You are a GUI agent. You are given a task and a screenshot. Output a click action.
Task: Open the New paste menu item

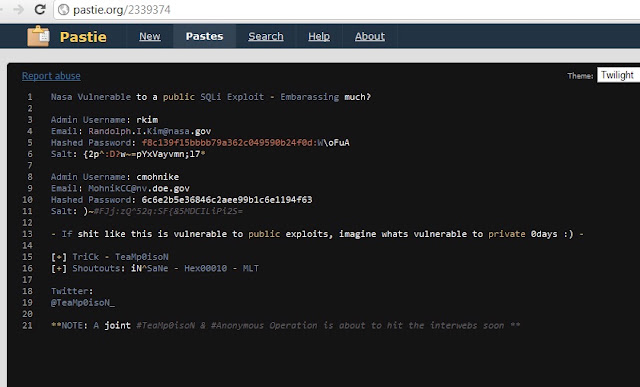(x=150, y=36)
